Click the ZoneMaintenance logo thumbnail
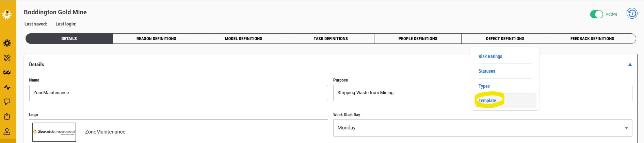The width and height of the screenshot is (644, 143). (x=54, y=132)
